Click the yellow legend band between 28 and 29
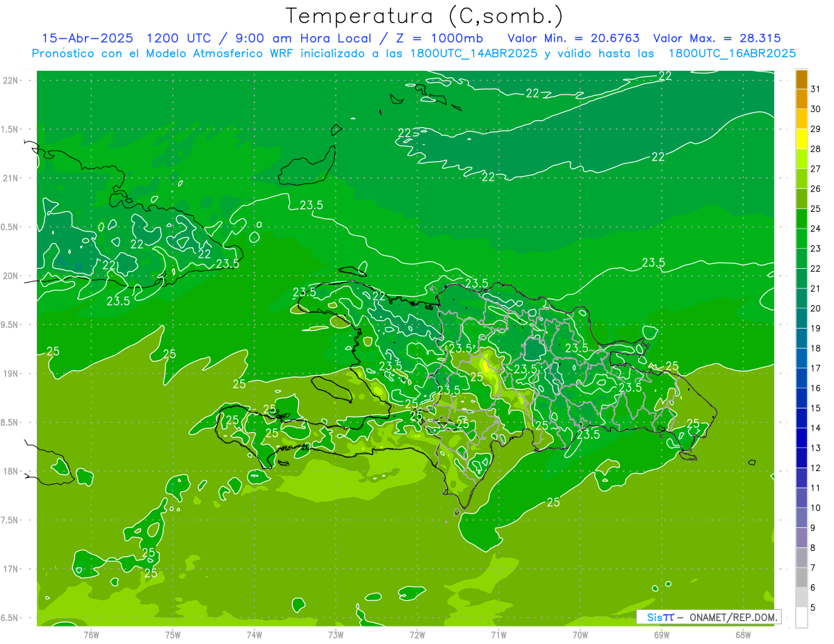The image size is (834, 644). 801,139
